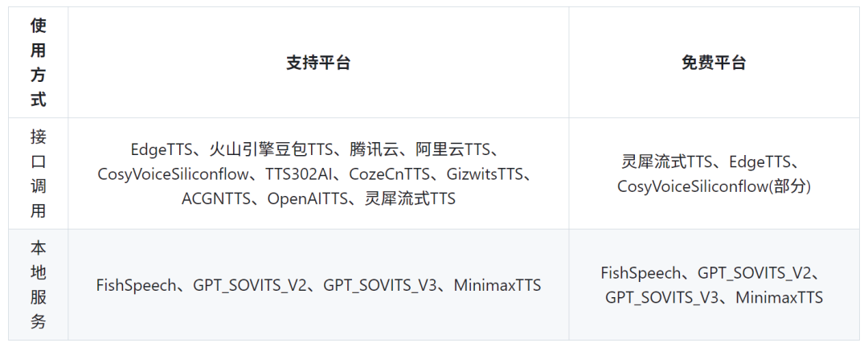Click the 支持平台 column header
Viewport: 868px width, 351px height.
coord(318,63)
